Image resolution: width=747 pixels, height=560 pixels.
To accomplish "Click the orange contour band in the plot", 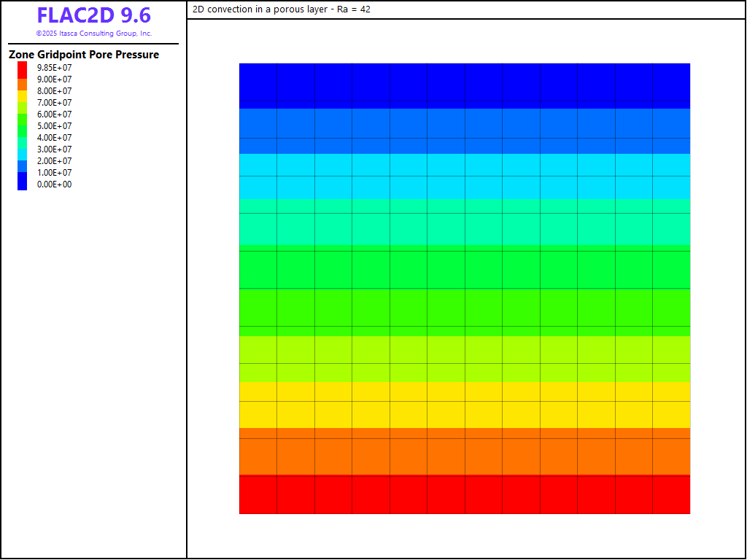I will click(465, 451).
